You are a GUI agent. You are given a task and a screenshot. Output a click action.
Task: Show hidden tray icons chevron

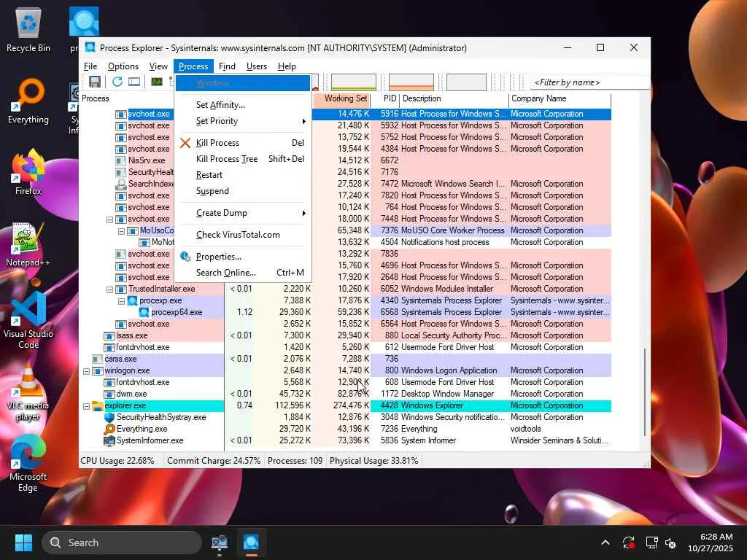[605, 542]
